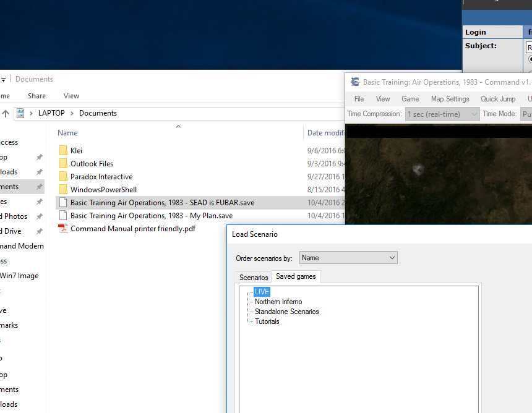The image size is (532, 413).
Task: Select Command Manual printer friendly.pdf
Action: (133, 229)
